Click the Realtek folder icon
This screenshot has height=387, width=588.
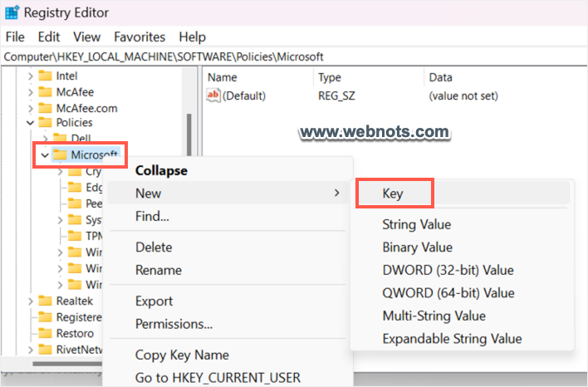coord(45,301)
